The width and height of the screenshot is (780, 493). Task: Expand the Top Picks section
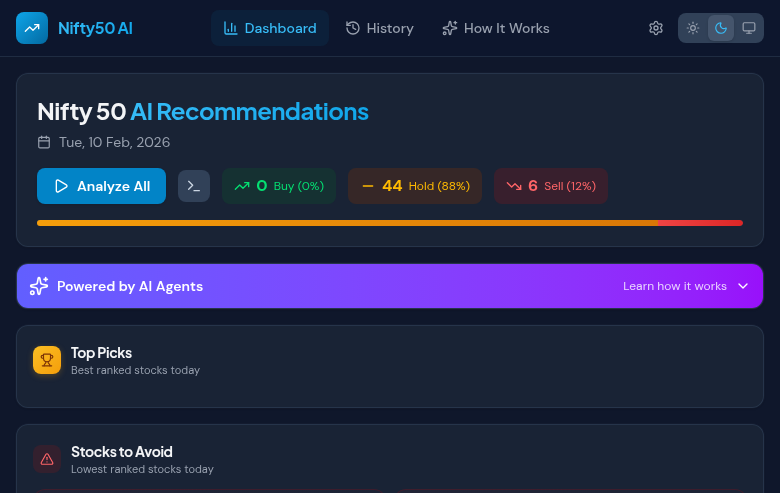[389, 361]
